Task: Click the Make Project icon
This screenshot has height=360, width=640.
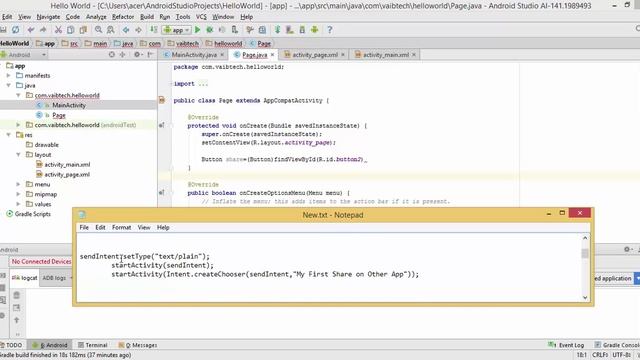Action: (x=153, y=29)
